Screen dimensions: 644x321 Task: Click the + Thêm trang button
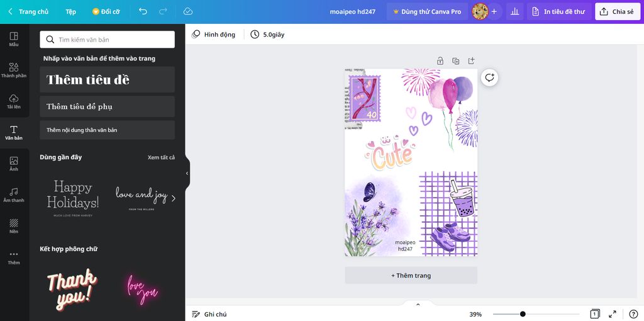[x=411, y=276]
